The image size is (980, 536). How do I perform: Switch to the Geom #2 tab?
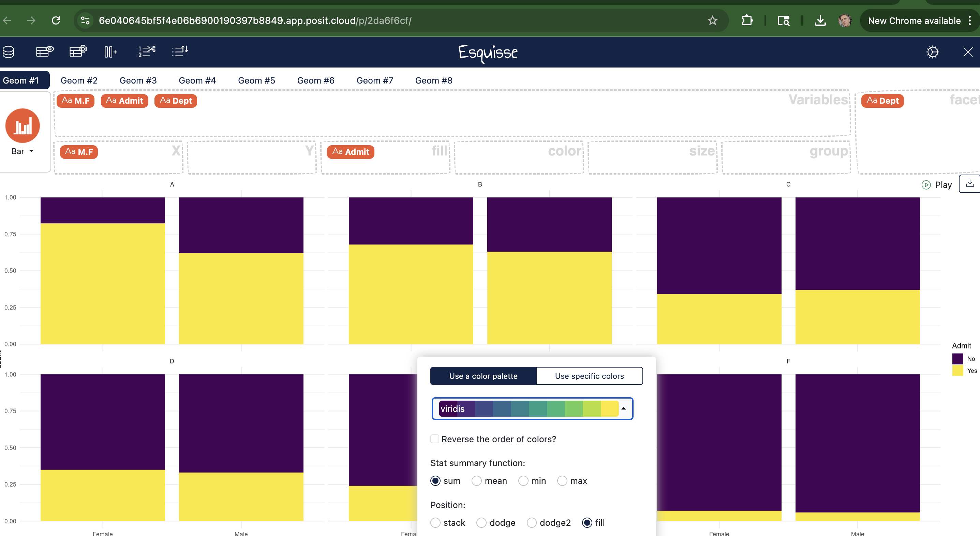point(79,81)
